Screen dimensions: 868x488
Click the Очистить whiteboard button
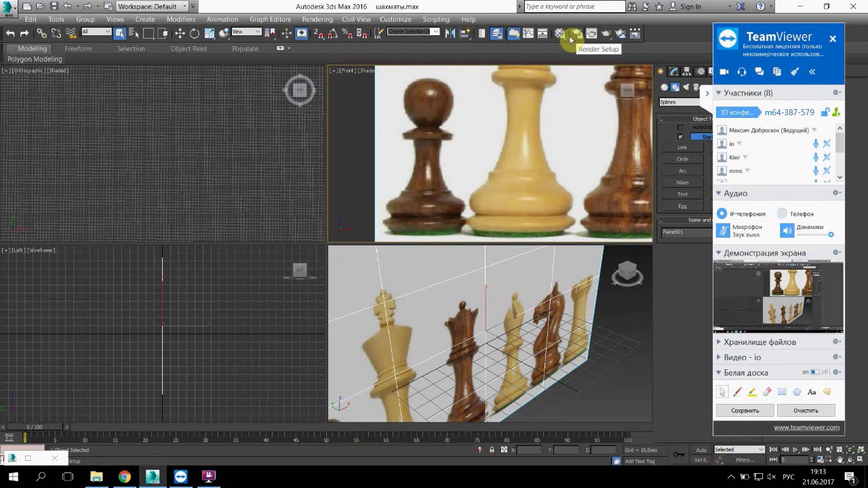806,410
